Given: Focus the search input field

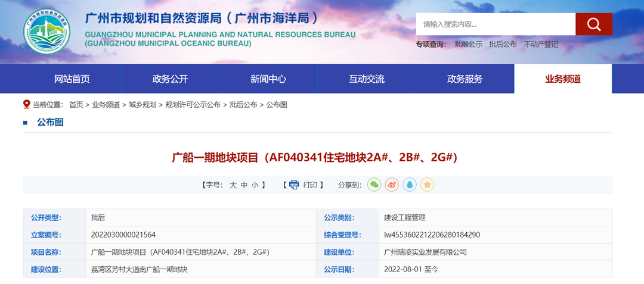Looking at the screenshot, I should (495, 24).
